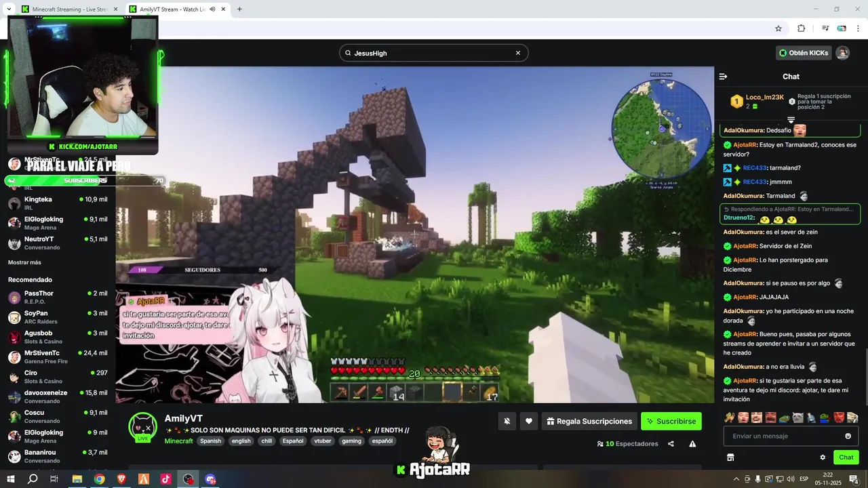Open TikTok app from taskbar

tap(165, 479)
